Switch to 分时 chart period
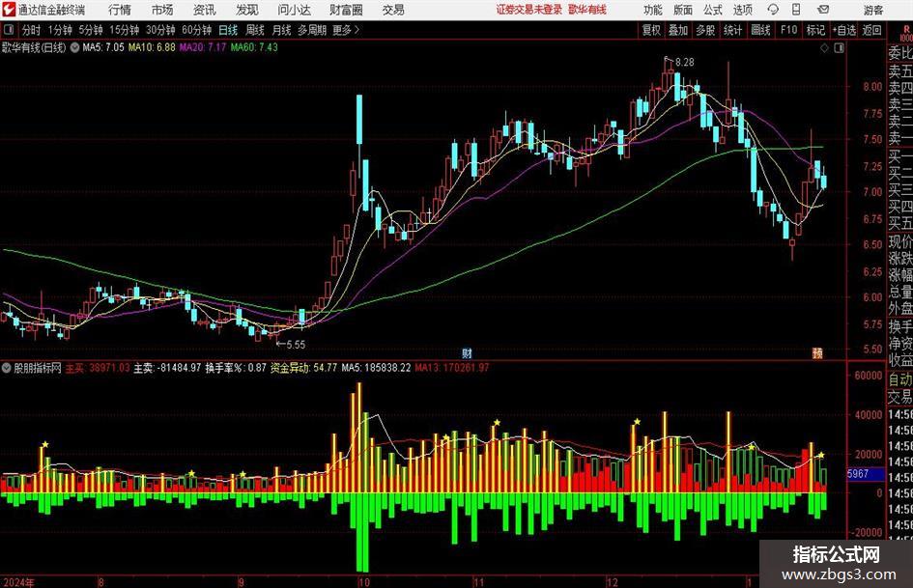913x588 pixels. pyautogui.click(x=31, y=30)
